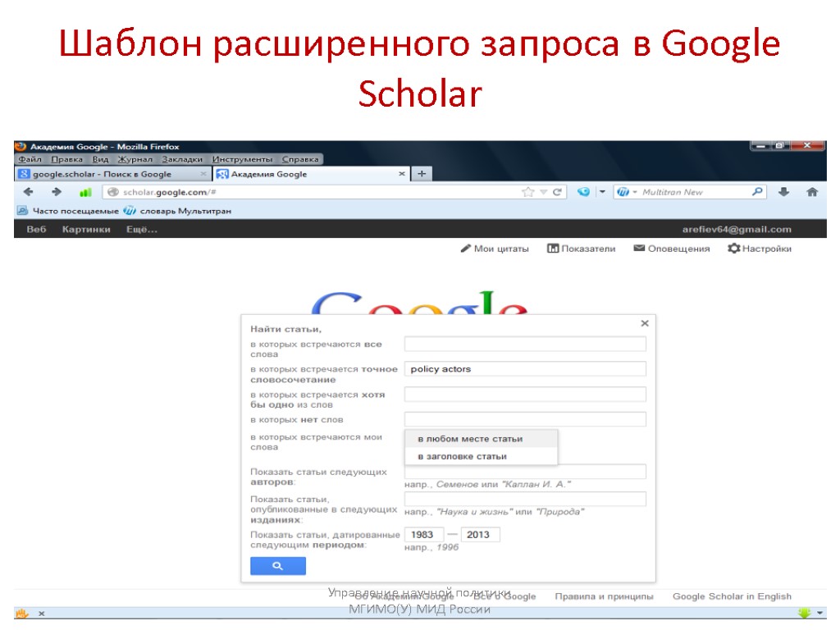Open the Журнал menu
The width and height of the screenshot is (840, 630).
135,159
